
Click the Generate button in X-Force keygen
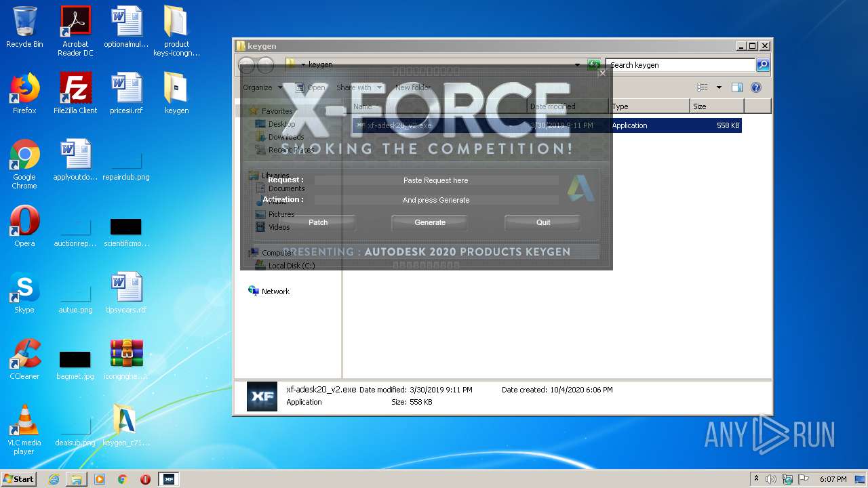click(x=430, y=222)
